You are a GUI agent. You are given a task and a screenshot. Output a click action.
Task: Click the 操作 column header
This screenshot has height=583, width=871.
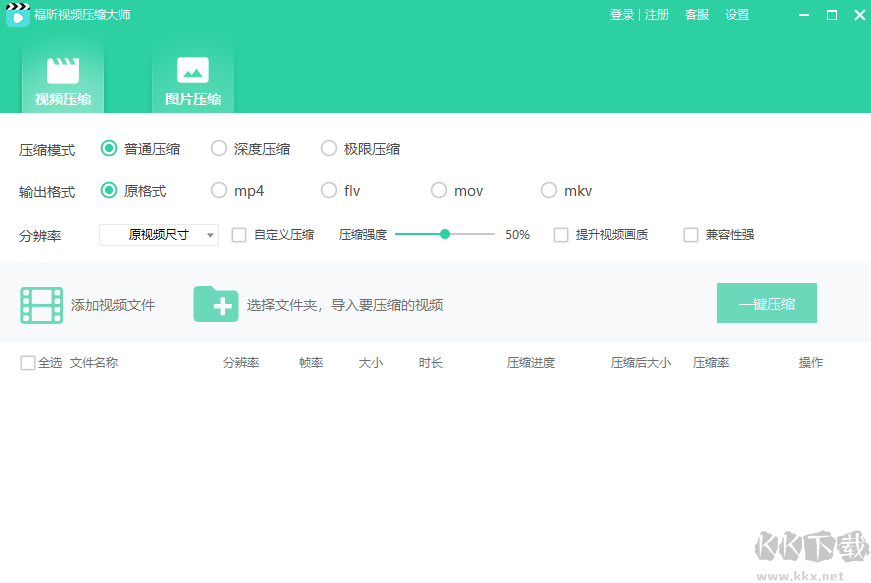tap(810, 363)
